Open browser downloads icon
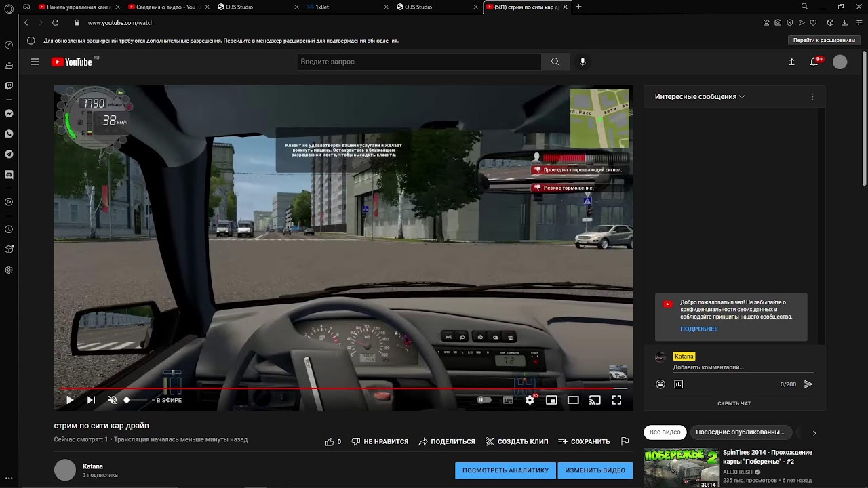This screenshot has width=868, height=488. click(x=843, y=22)
